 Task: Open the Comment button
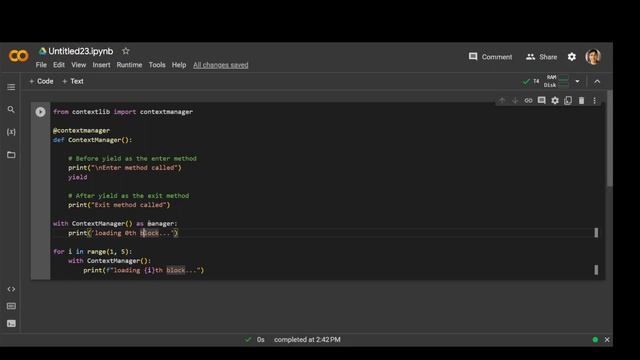490,57
